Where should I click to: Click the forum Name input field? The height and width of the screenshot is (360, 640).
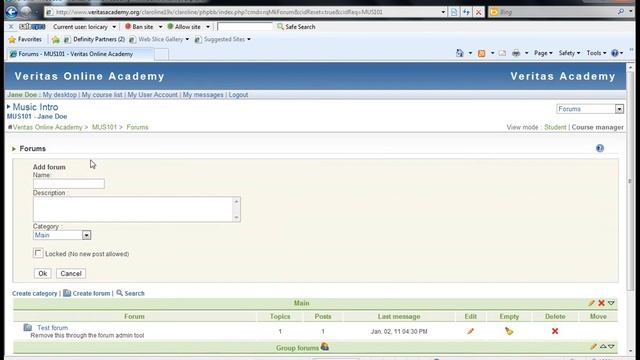click(69, 184)
